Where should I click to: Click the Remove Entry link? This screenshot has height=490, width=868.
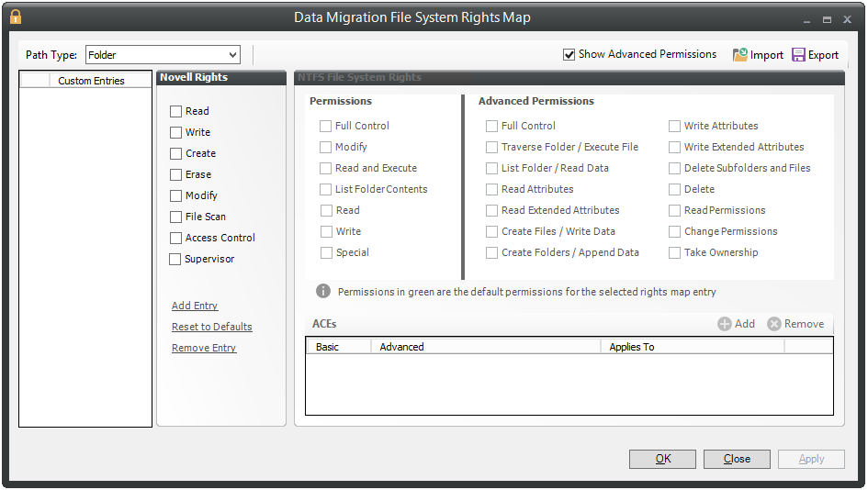[204, 348]
